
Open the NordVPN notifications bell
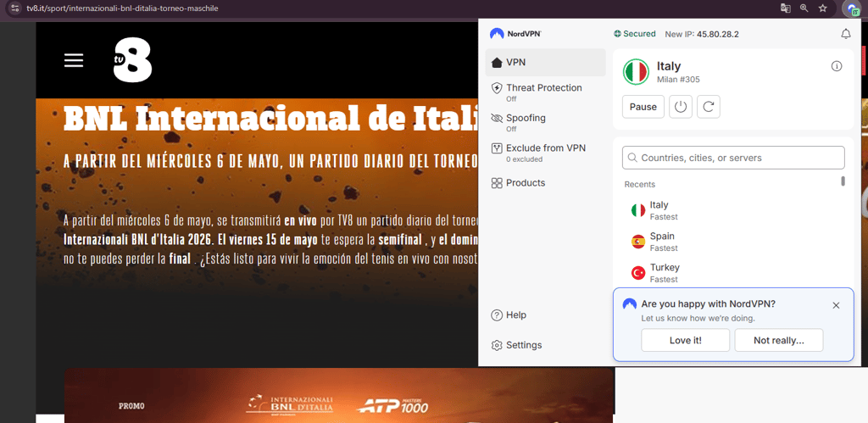[846, 34]
